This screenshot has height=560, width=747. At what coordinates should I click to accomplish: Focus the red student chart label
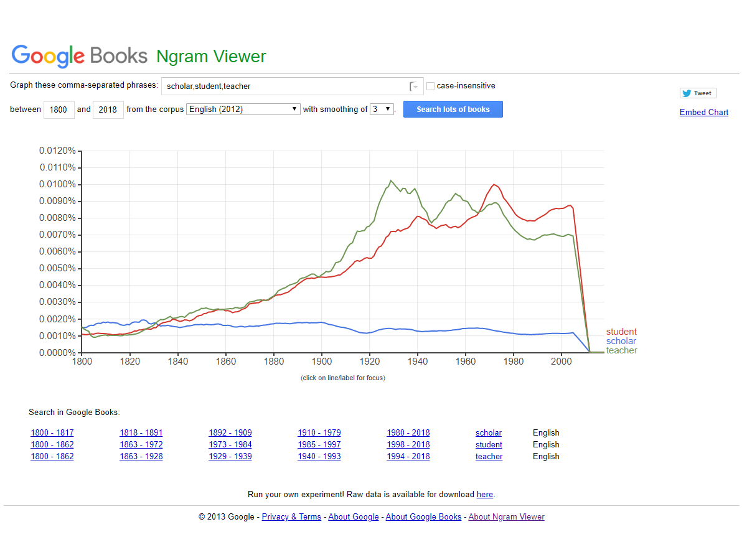[x=621, y=332]
